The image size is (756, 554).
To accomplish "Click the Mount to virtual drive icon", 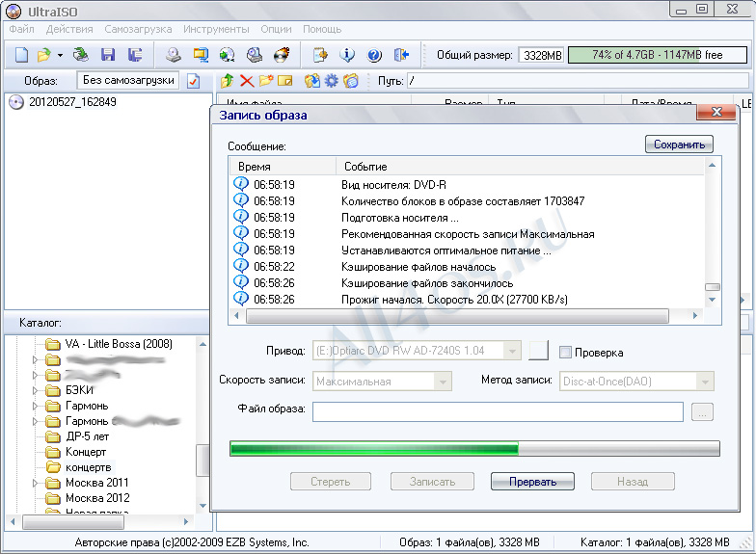I will pos(255,55).
